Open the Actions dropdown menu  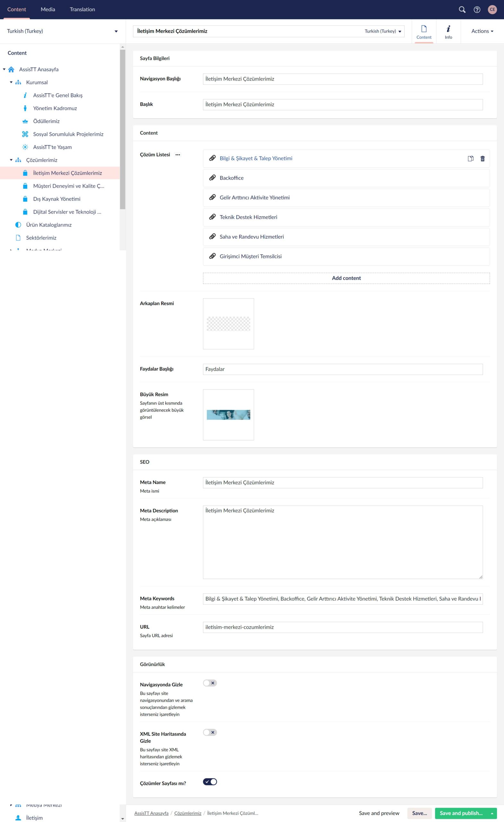tap(482, 31)
